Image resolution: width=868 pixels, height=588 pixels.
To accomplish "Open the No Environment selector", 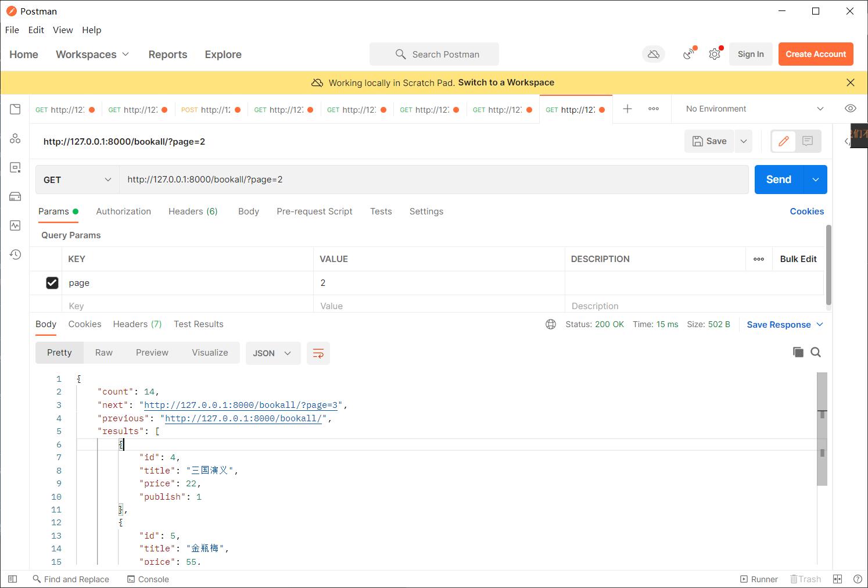I will coord(754,109).
